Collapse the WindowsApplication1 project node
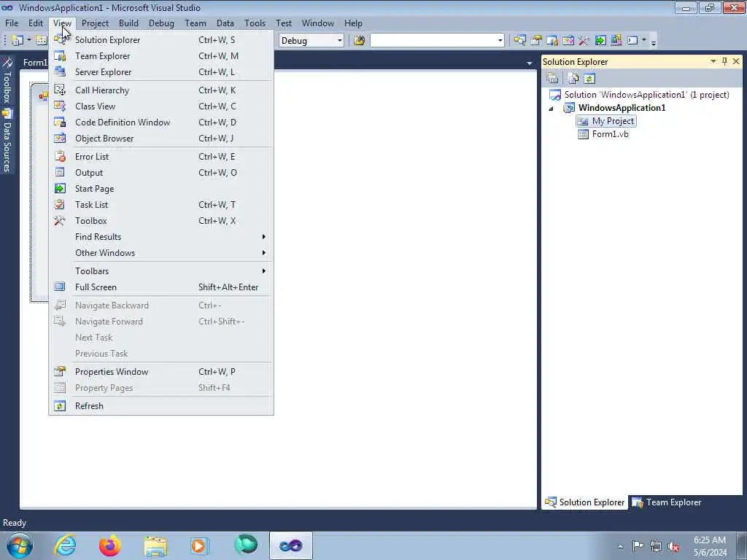The height and width of the screenshot is (560, 747). tap(551, 109)
